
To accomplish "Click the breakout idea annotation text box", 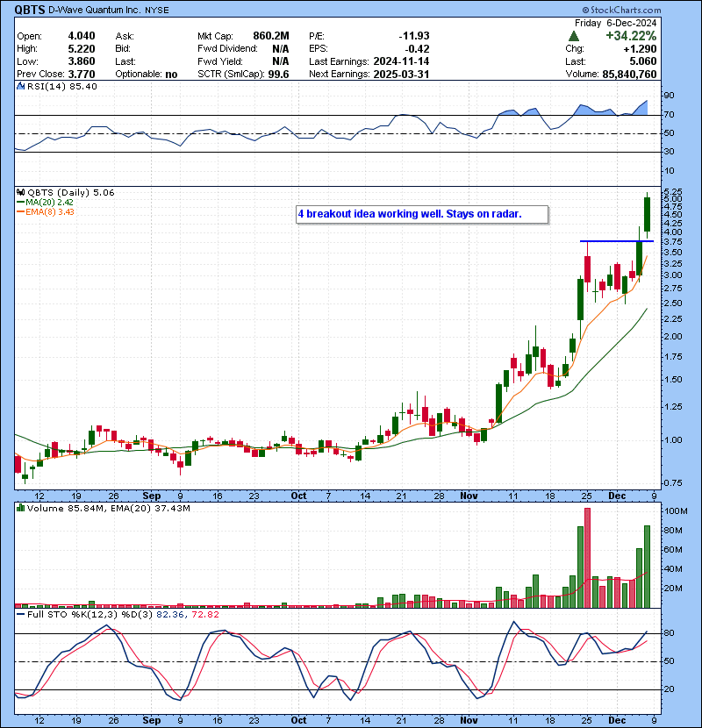I will click(421, 214).
